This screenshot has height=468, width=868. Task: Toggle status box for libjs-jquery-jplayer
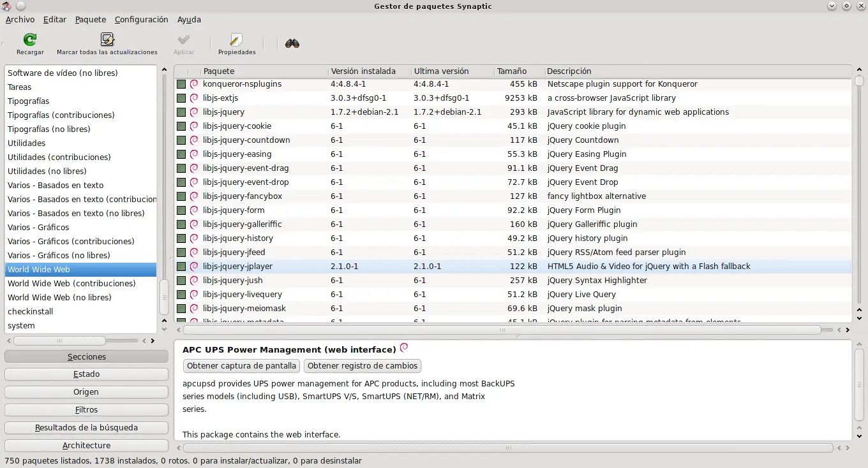(181, 267)
